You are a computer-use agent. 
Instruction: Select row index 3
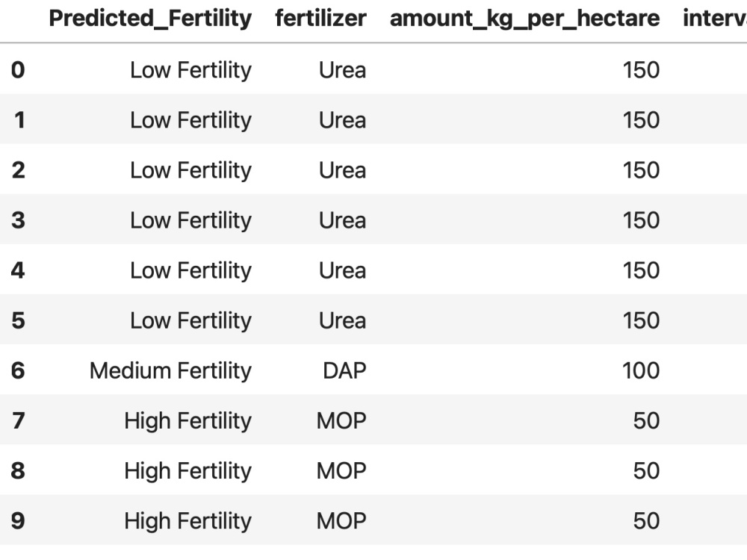(18, 220)
